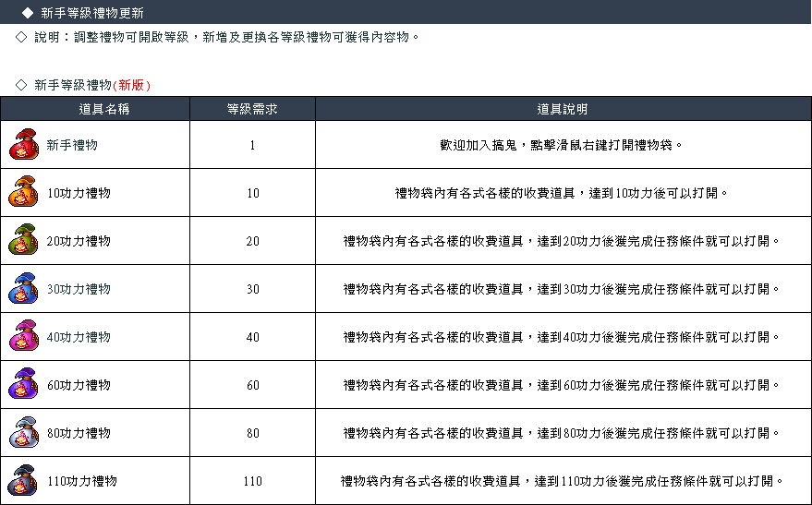Select the 80功力禮物 item name
Viewport: 812px width, 505px height.
point(79,433)
